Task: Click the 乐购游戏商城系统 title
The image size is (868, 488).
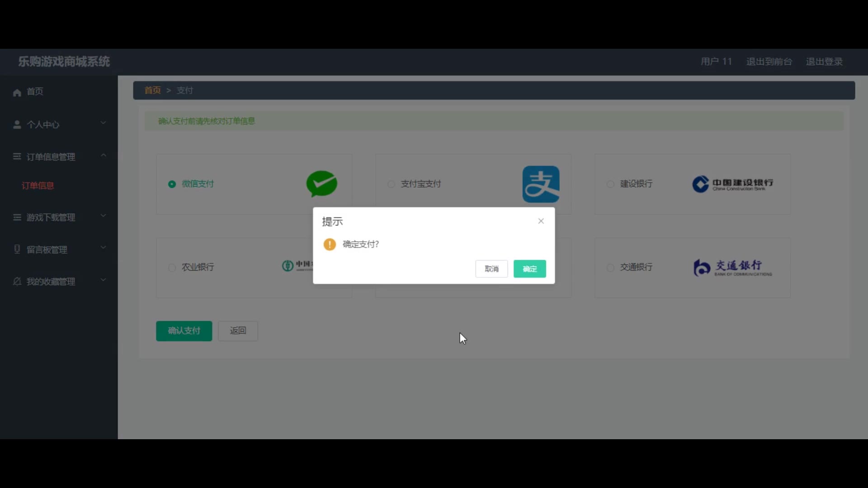Action: 64,61
